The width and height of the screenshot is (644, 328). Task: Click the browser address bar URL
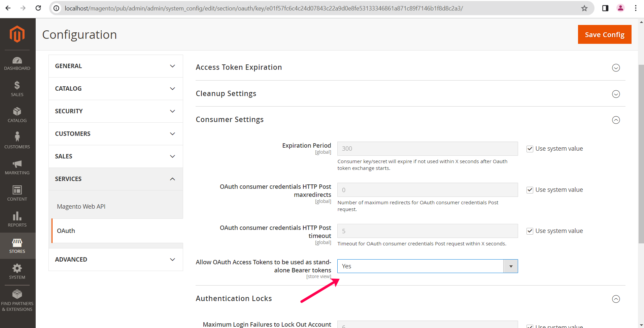coord(263,8)
